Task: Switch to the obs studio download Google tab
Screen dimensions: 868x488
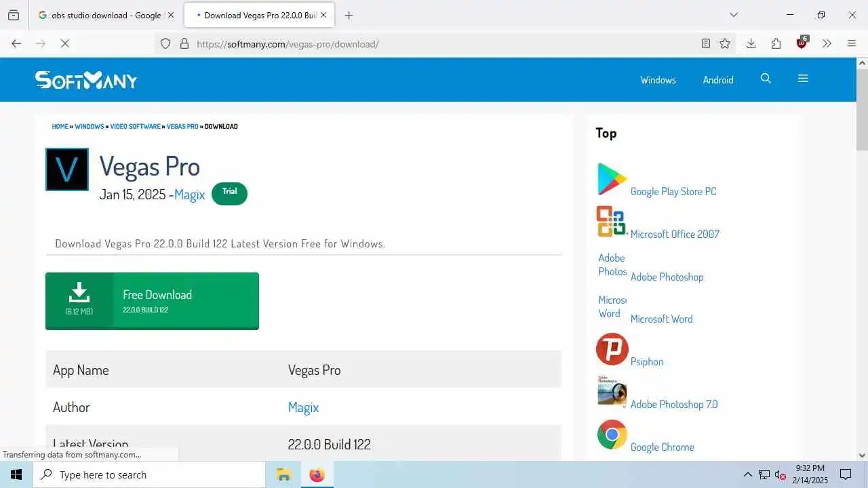Action: (106, 15)
